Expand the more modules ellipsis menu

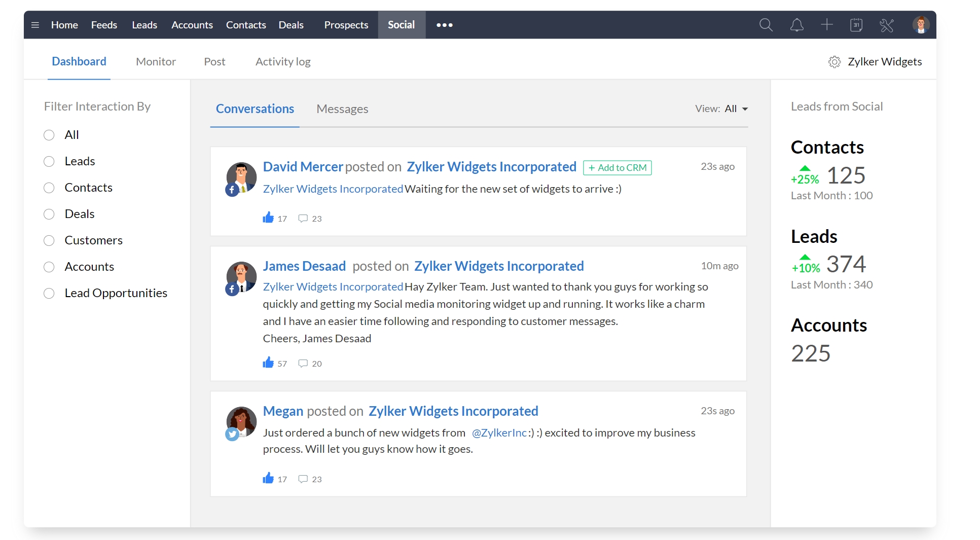[444, 25]
